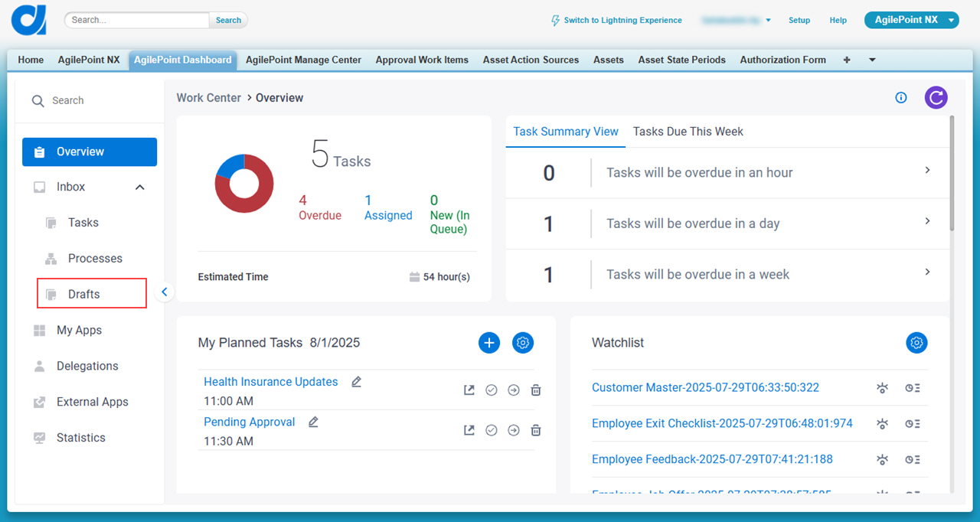The width and height of the screenshot is (980, 522).
Task: Open the AgilePoint NX app dropdown
Action: pyautogui.click(x=911, y=20)
